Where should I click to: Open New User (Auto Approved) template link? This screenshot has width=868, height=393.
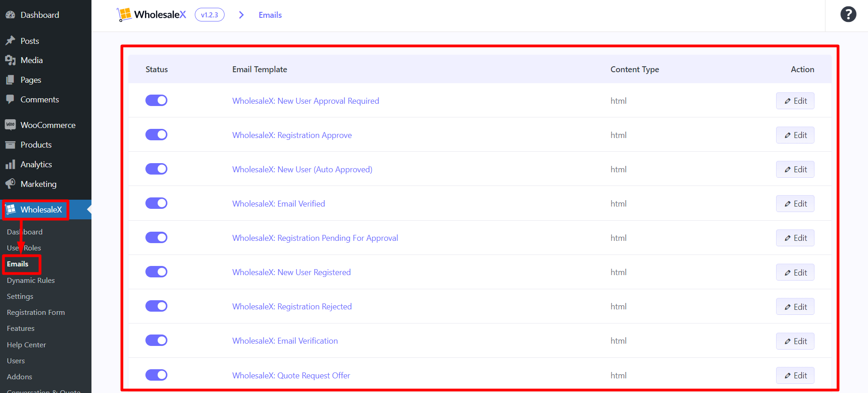click(x=302, y=169)
